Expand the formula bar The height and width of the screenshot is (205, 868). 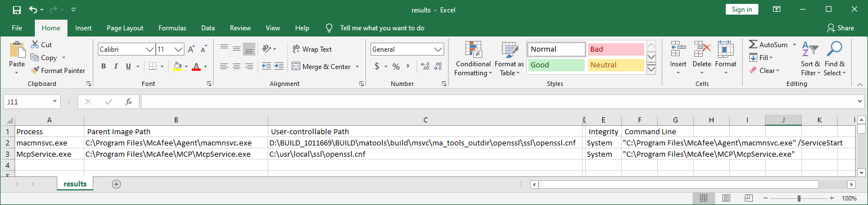pyautogui.click(x=860, y=102)
